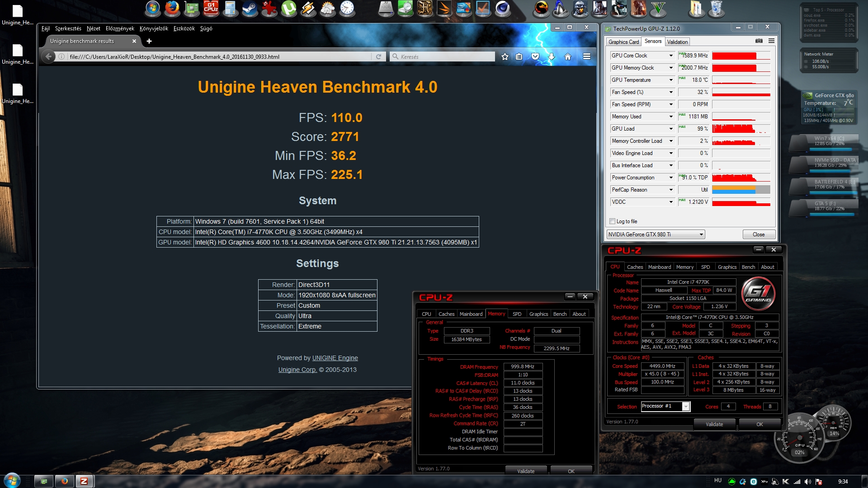The width and height of the screenshot is (868, 488).
Task: Open the GPU-Z hamburger menu icon
Action: (771, 41)
